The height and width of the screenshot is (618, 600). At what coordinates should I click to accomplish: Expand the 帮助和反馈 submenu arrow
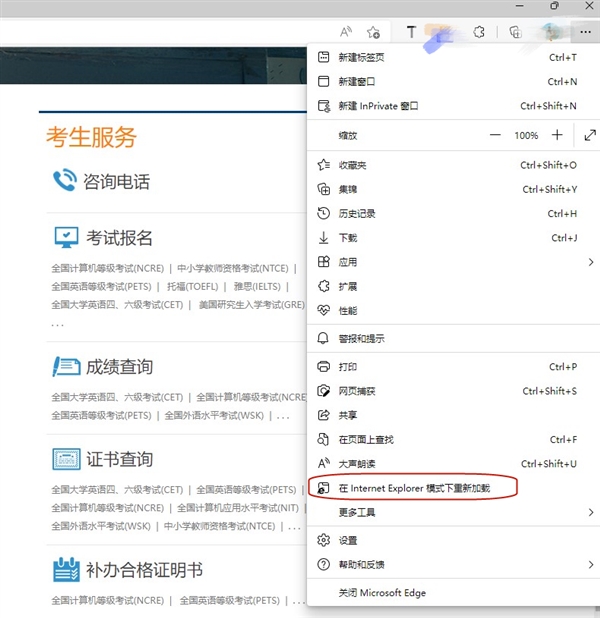click(x=591, y=565)
